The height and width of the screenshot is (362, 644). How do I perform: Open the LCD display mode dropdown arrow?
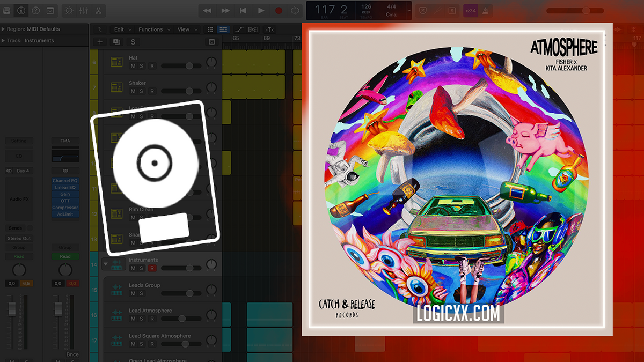coord(409,10)
